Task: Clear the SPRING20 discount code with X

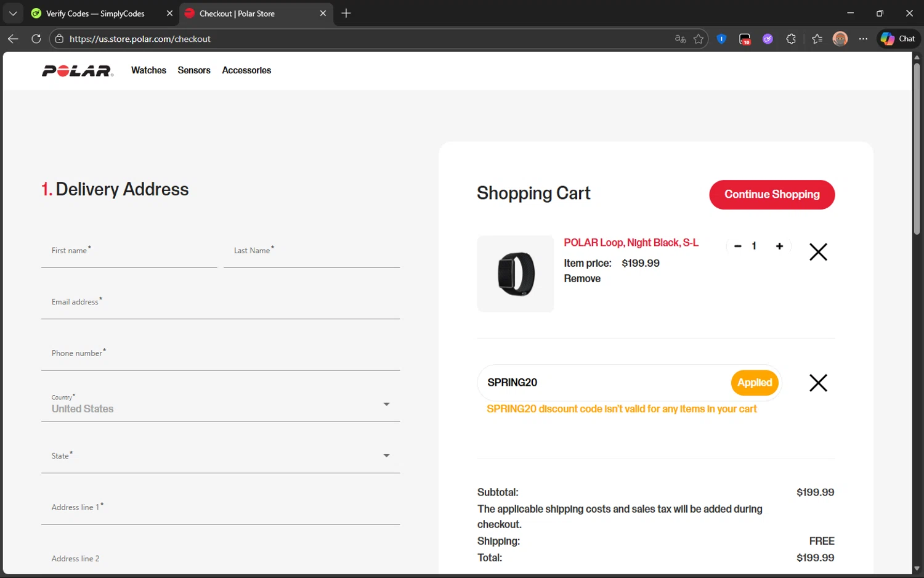Action: point(818,383)
